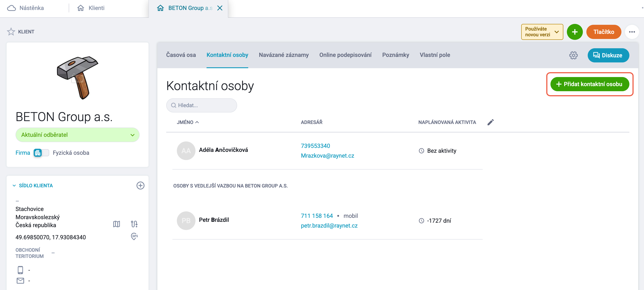Show the address on the map icon
The height and width of the screenshot is (290, 644).
coord(117,224)
